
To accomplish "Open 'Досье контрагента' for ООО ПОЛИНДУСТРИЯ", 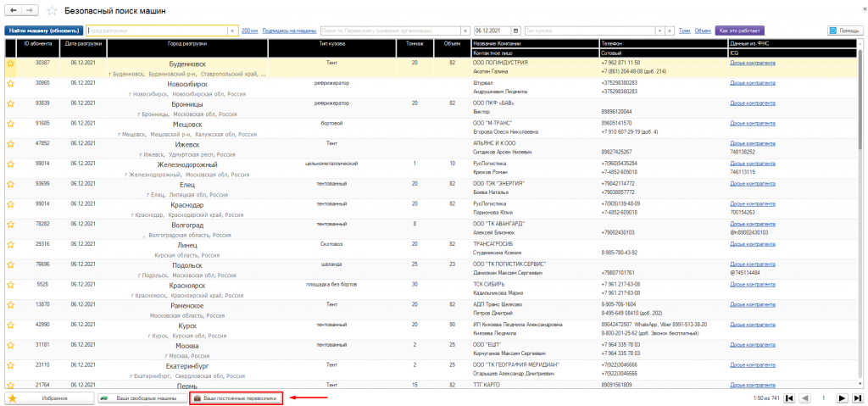I will 753,63.
